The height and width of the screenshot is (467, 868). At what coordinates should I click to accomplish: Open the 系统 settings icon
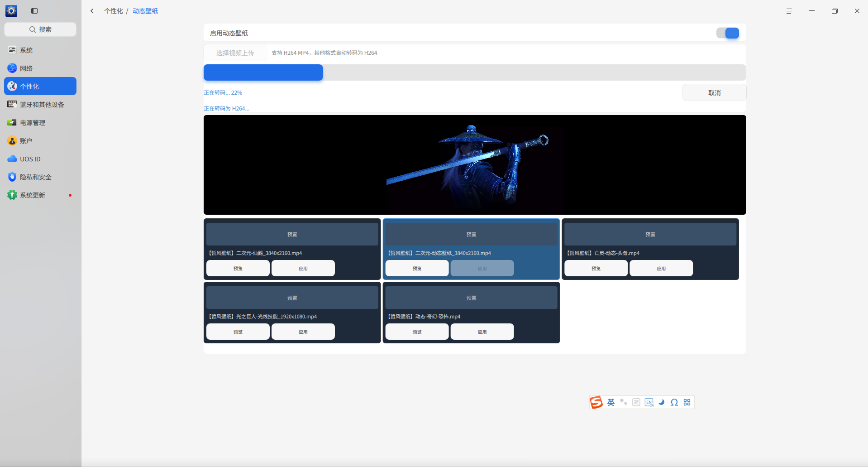12,50
